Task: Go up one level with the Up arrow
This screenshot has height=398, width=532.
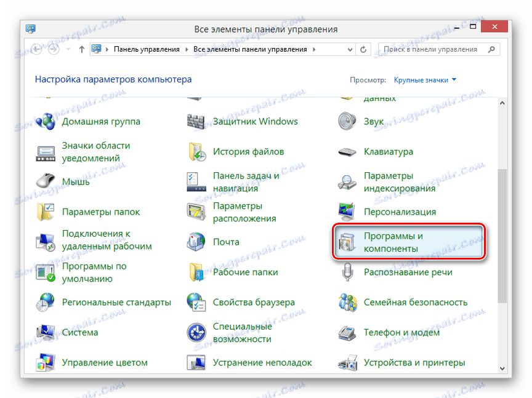Action: (x=81, y=49)
